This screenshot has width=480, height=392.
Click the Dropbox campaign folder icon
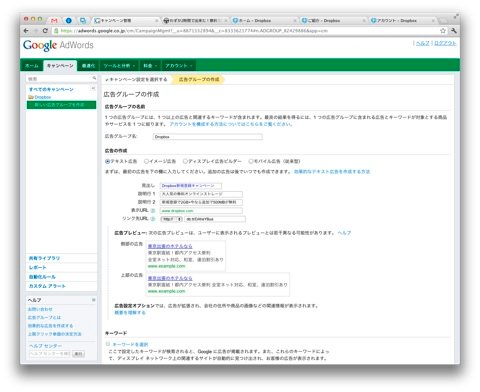[x=31, y=97]
